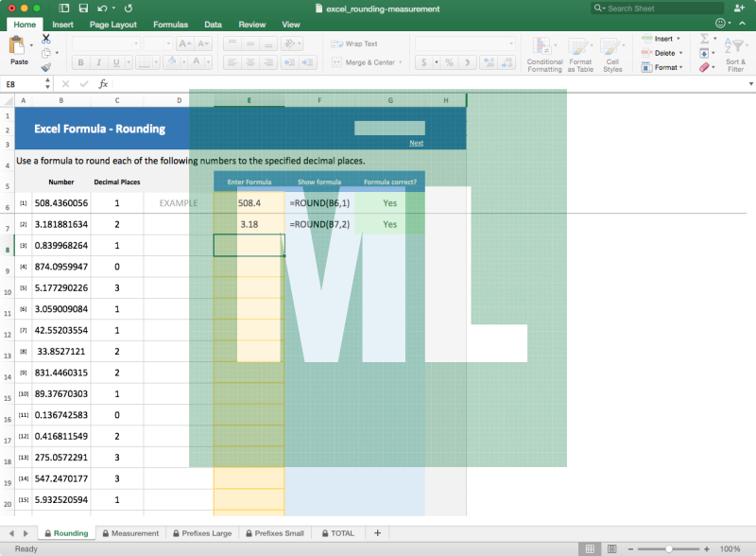Expand the Insert cells dropdown
This screenshot has height=556, width=756.
tap(680, 39)
